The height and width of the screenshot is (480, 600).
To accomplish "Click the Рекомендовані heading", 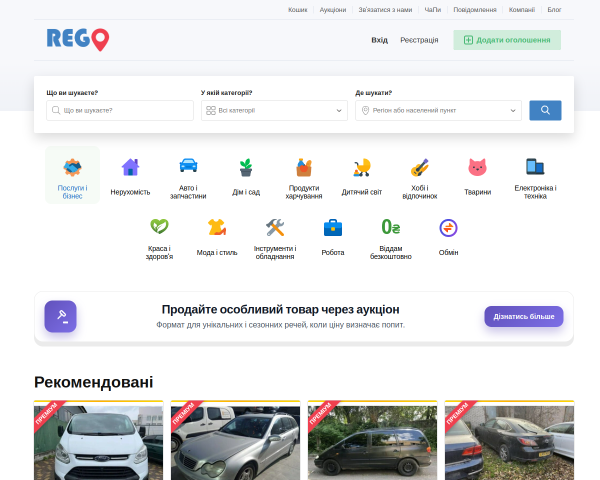I will point(94,382).
